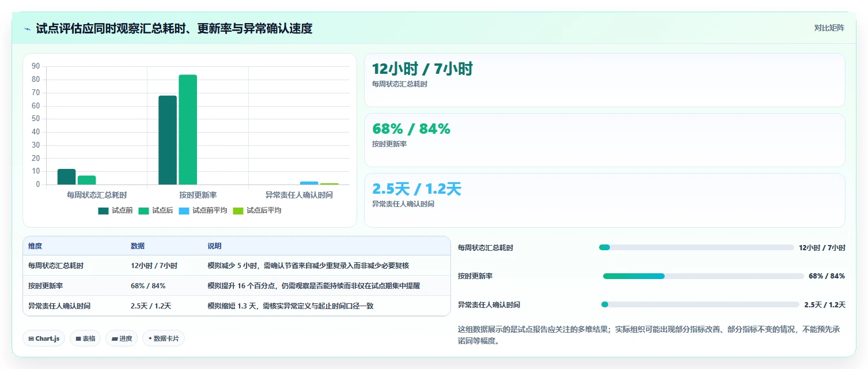868x369 pixels.
Task: Click the 68% / 84% label beside progress bar
Action: [827, 276]
